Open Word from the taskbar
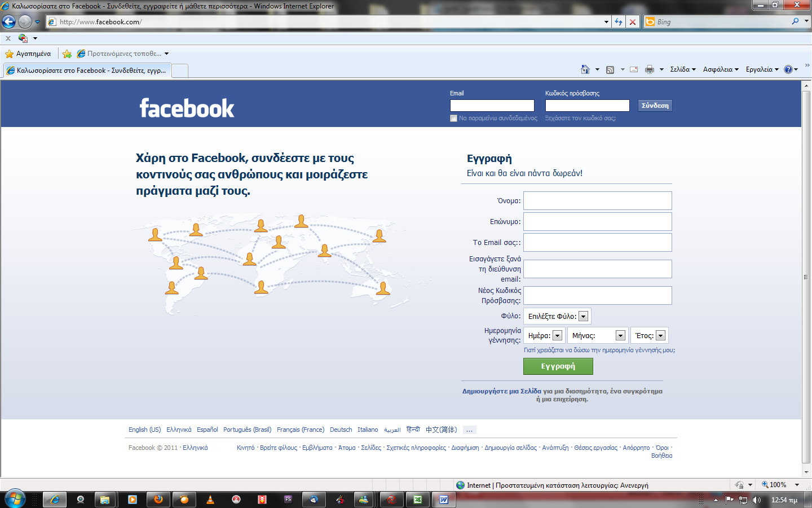 click(444, 500)
